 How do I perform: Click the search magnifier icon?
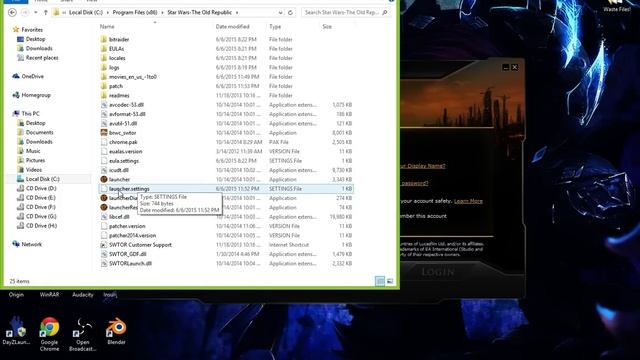[384, 13]
